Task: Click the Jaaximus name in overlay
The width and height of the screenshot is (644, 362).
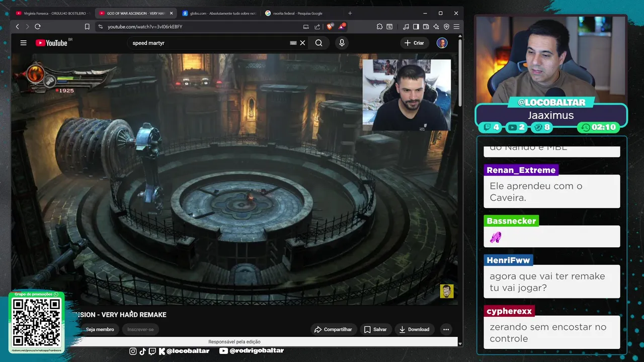Action: 550,115
